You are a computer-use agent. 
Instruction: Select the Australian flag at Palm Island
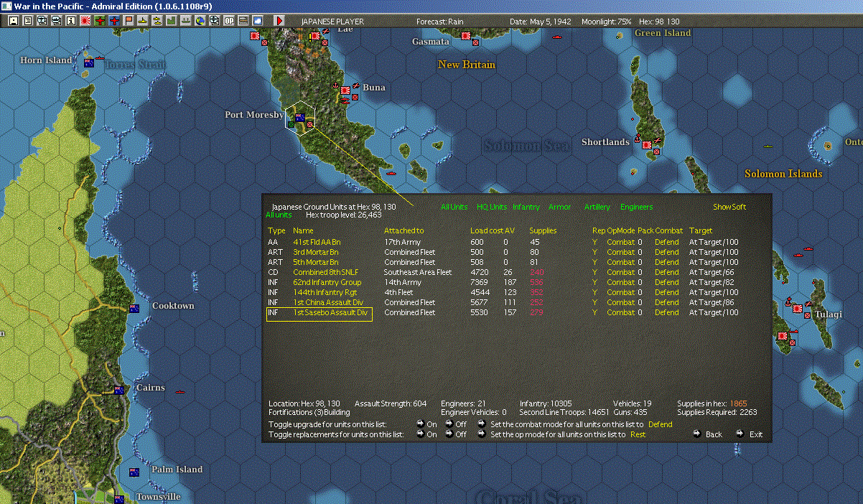pyautogui.click(x=134, y=472)
